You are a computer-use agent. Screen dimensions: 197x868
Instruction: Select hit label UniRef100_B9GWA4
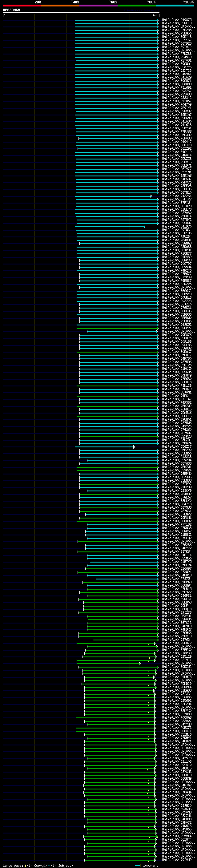click(176, 64)
